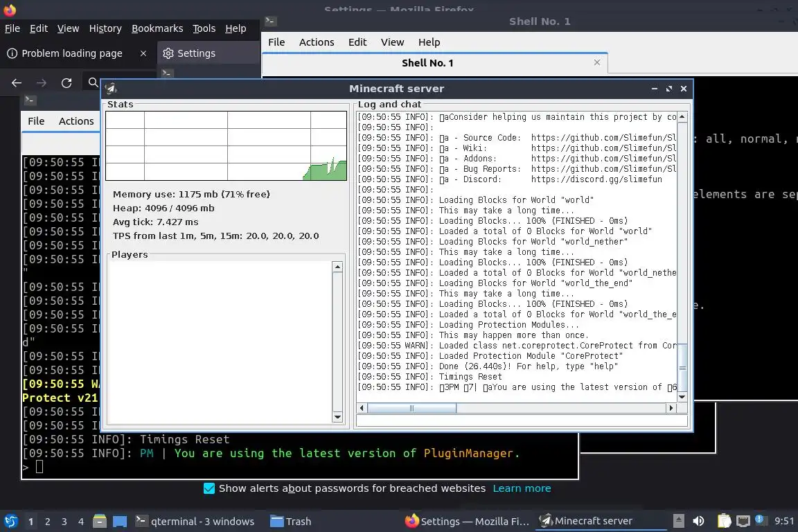
Task: Click the Stats memory usage graph
Action: 226,145
